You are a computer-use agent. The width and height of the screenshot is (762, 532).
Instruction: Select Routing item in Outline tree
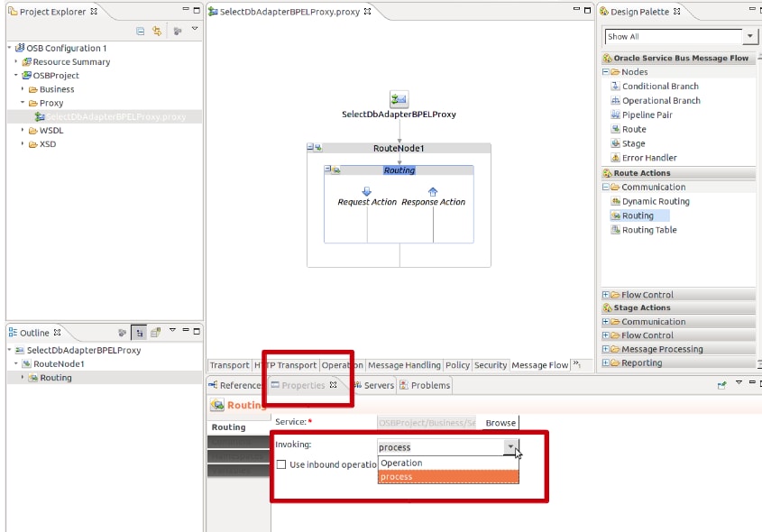[x=55, y=378]
